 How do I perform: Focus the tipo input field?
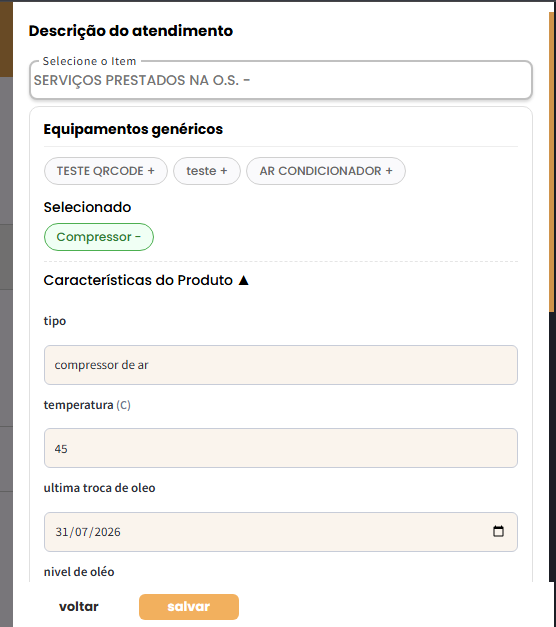[x=280, y=365]
